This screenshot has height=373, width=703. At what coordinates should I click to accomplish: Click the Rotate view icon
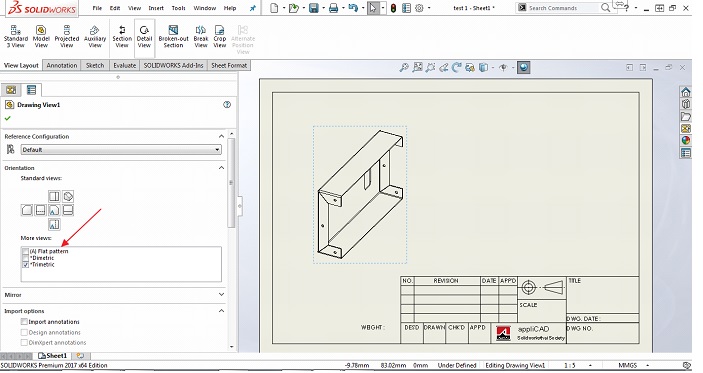tap(456, 67)
